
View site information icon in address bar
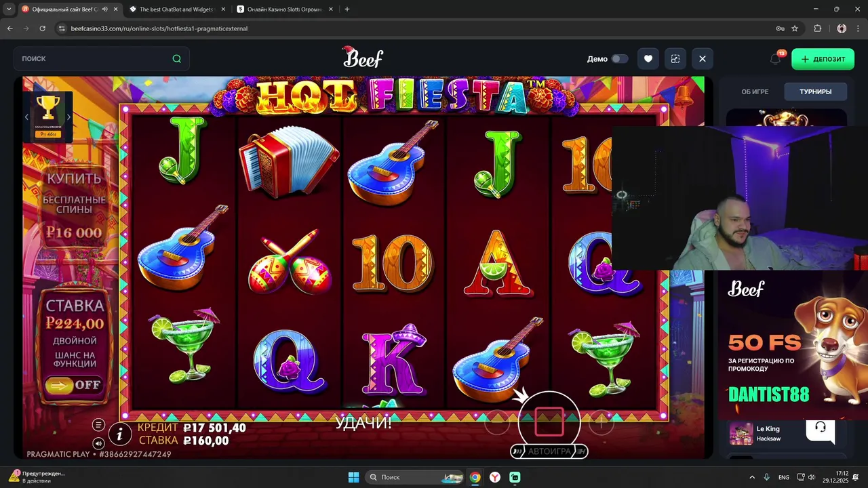(62, 28)
